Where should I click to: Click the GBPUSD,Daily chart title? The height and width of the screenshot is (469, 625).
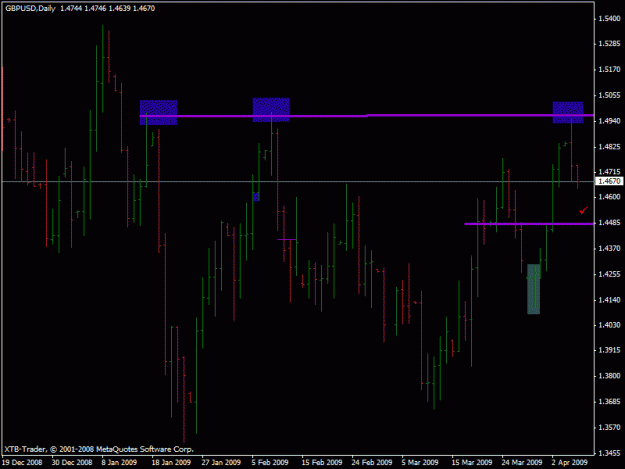coord(30,8)
